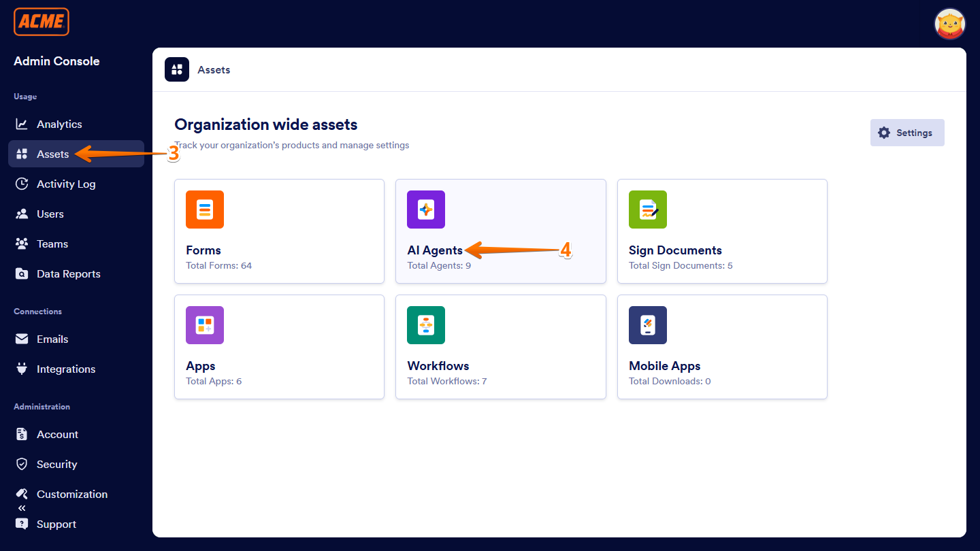Click the Emails envelope icon

[22, 339]
